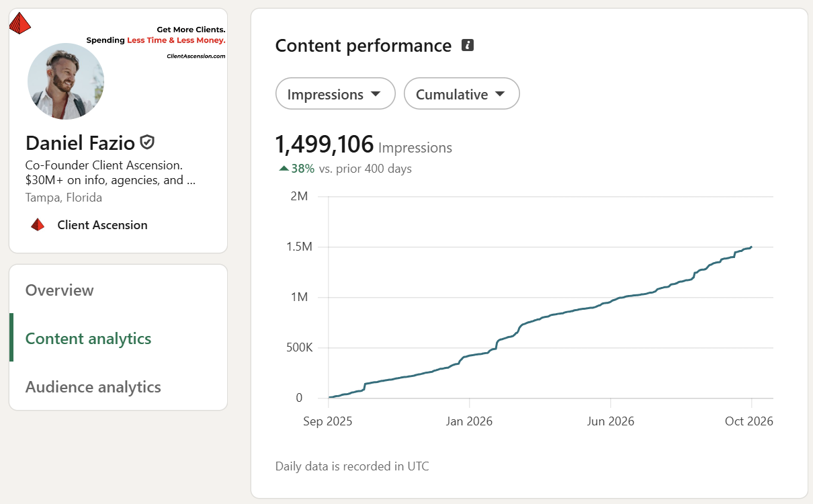Click the Daily data is recorded in UTC note
Screen dimensions: 813x504
click(x=352, y=466)
